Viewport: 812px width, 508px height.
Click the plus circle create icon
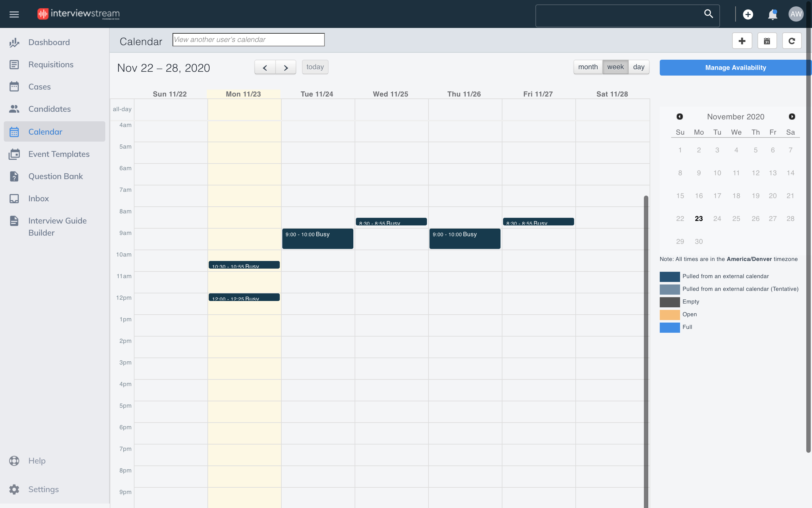[x=748, y=14]
